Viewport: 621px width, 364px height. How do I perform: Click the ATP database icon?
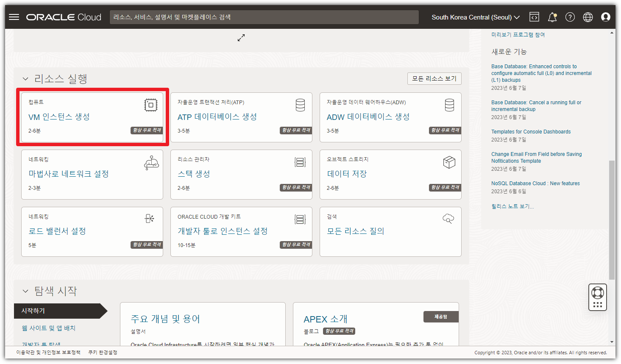pyautogui.click(x=300, y=105)
